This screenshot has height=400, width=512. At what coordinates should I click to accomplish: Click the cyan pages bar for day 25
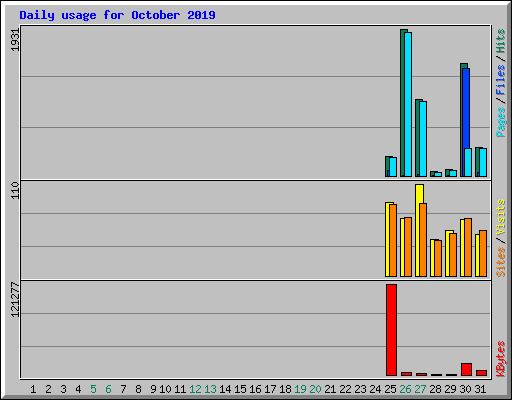click(393, 167)
